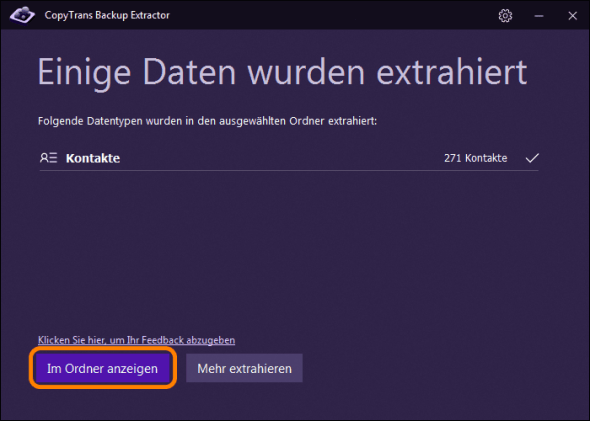Click the contacts list icon beside Kontakte

[x=49, y=158]
